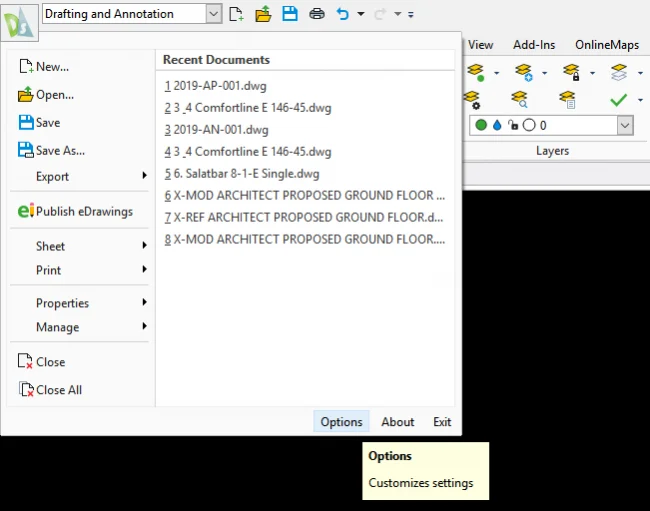Select Save As from the application menu
Image resolution: width=650 pixels, height=511 pixels.
click(x=59, y=151)
